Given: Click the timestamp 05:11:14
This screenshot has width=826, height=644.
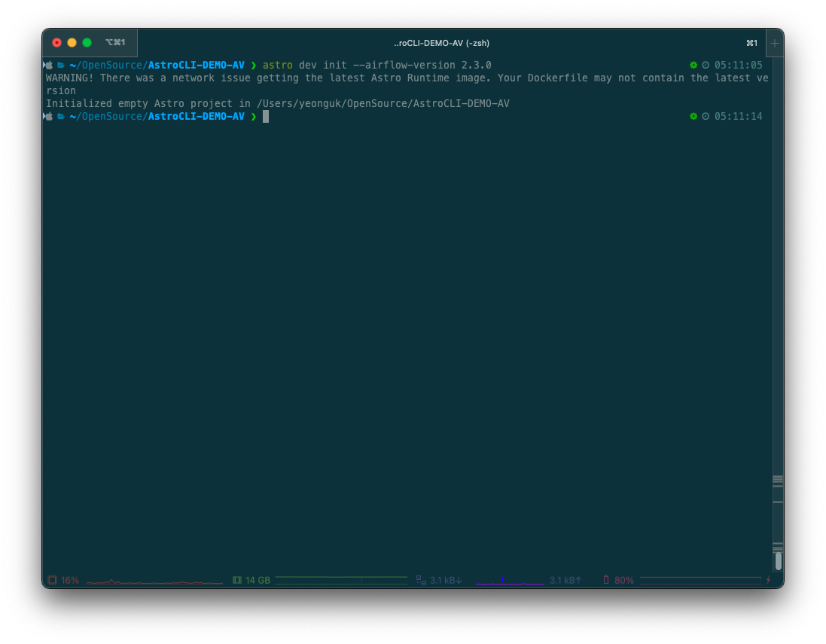Looking at the screenshot, I should 738,117.
